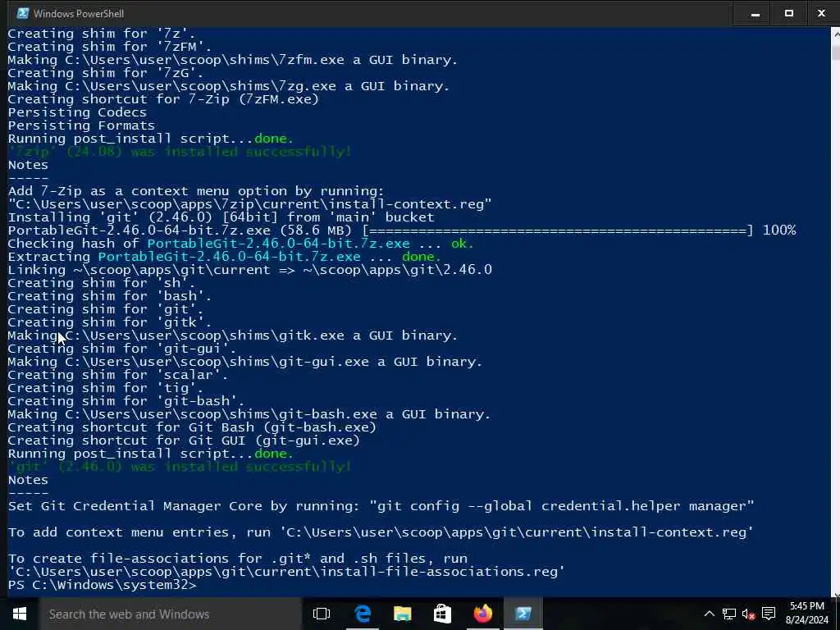Screen dimensions: 840x630
Task: Click the 'Persisting Formats' line
Action: [x=81, y=126]
